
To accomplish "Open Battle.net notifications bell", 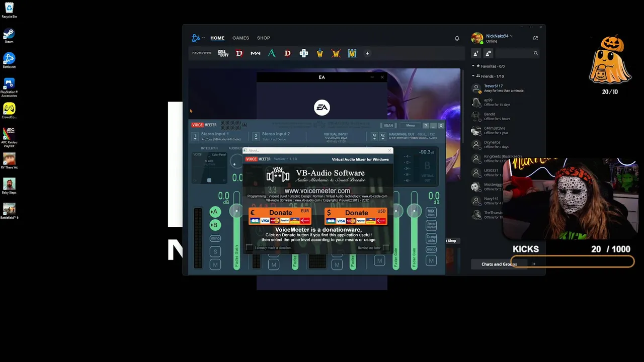I will click(457, 38).
